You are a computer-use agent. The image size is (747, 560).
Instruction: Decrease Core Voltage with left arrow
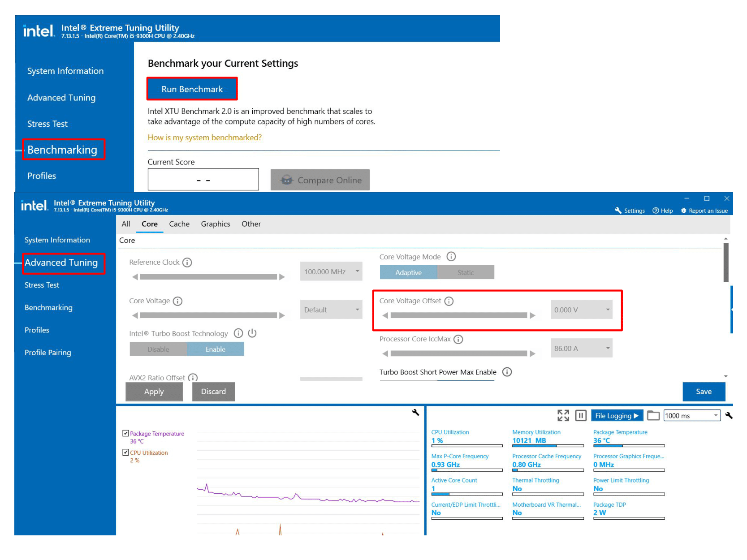tap(135, 315)
